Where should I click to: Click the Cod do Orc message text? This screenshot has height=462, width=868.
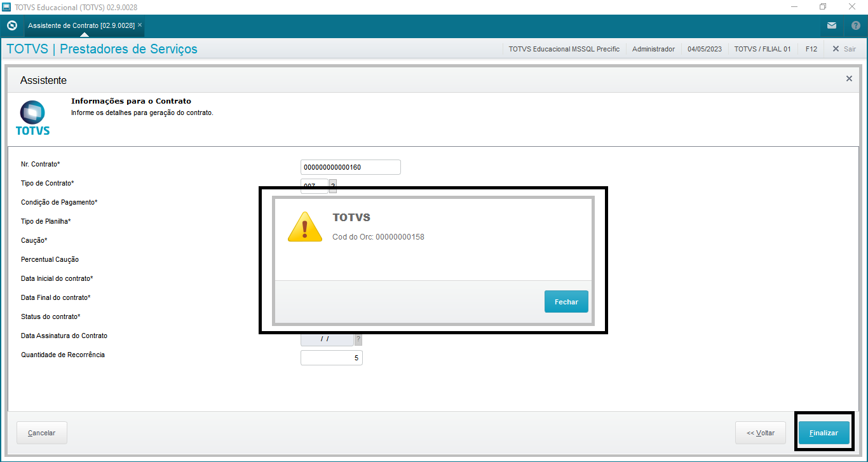[x=379, y=237]
